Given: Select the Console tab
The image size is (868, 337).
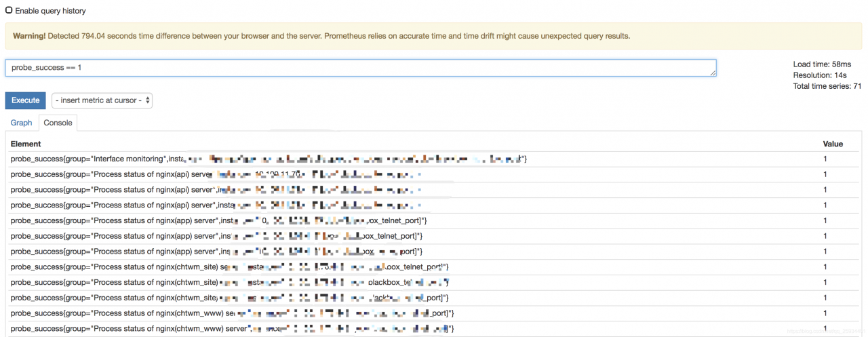Looking at the screenshot, I should (x=57, y=123).
